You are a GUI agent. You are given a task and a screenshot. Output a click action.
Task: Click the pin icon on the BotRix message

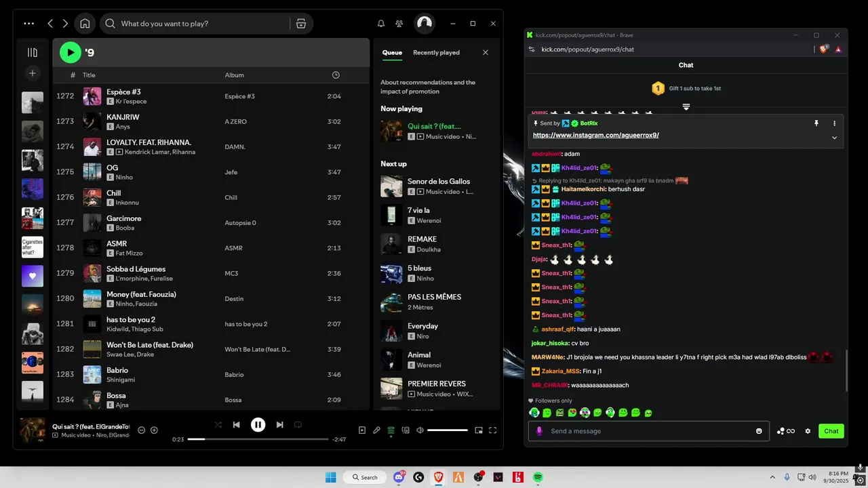816,123
